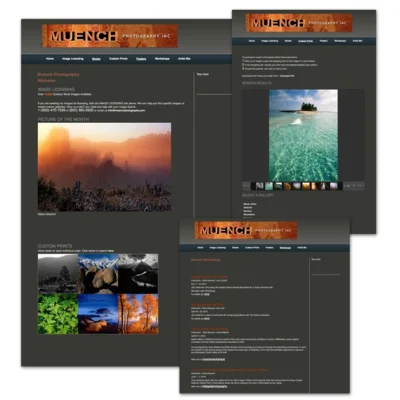Screen dimensions: 400x400
Task: Select the last pale thumbnail in the filmstrip
Action: (x=334, y=186)
